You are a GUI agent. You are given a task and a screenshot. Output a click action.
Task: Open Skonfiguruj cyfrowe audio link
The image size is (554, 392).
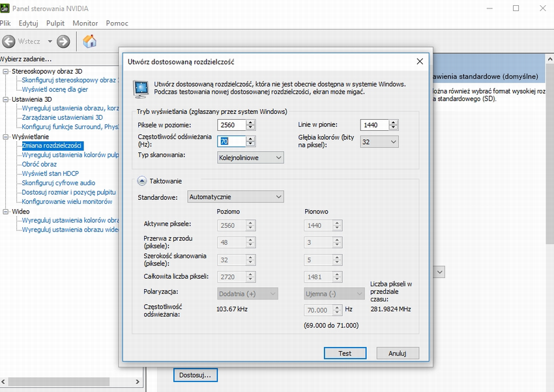tap(58, 183)
